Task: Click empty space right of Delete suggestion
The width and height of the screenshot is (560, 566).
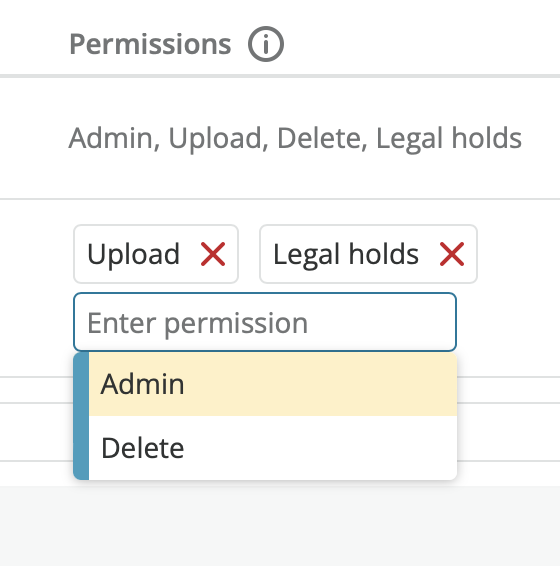Action: click(321, 448)
